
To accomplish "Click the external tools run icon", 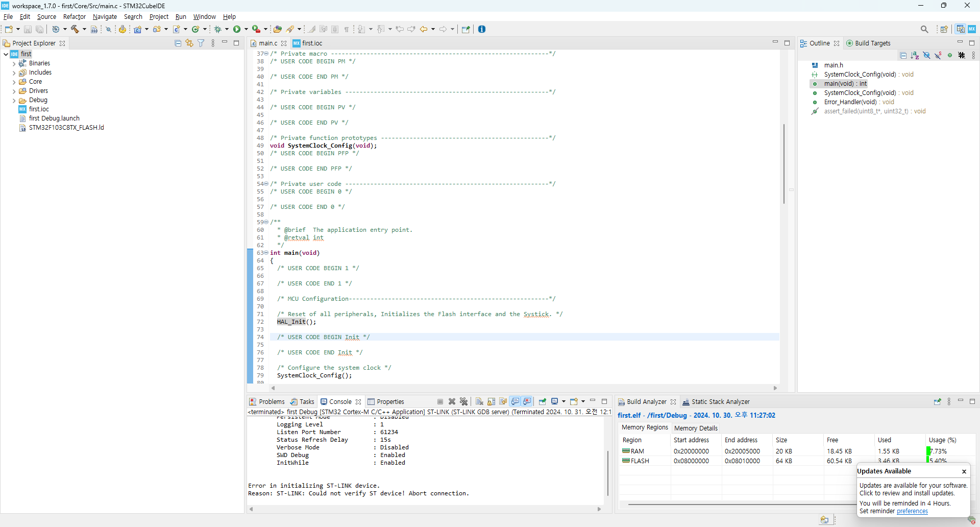I will [256, 29].
